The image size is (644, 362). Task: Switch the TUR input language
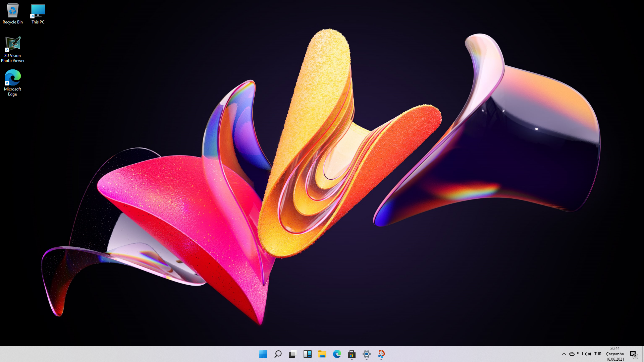(x=598, y=354)
